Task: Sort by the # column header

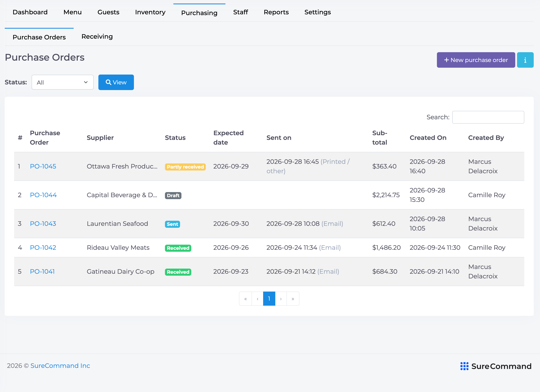Action: coord(20,138)
